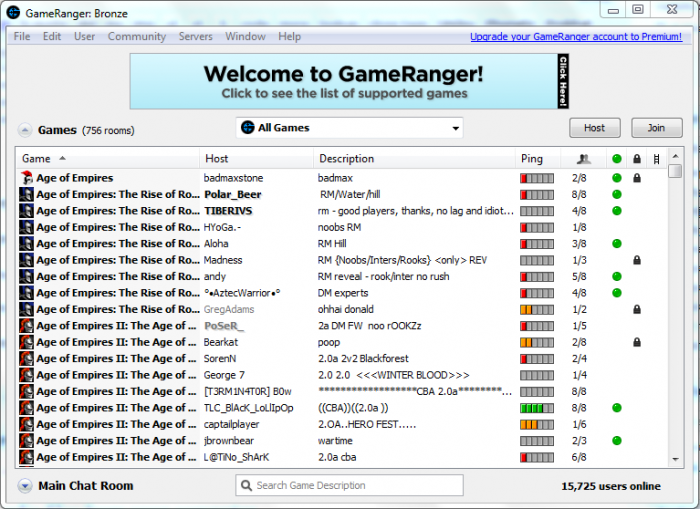Click the '15,725 users online' status text
The image size is (700, 509).
tap(611, 486)
